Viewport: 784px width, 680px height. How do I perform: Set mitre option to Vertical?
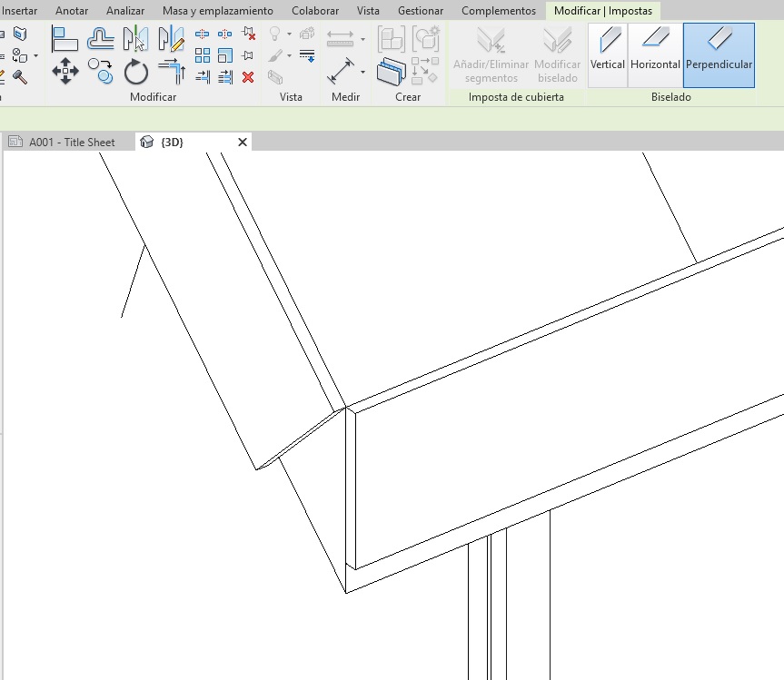coord(608,54)
